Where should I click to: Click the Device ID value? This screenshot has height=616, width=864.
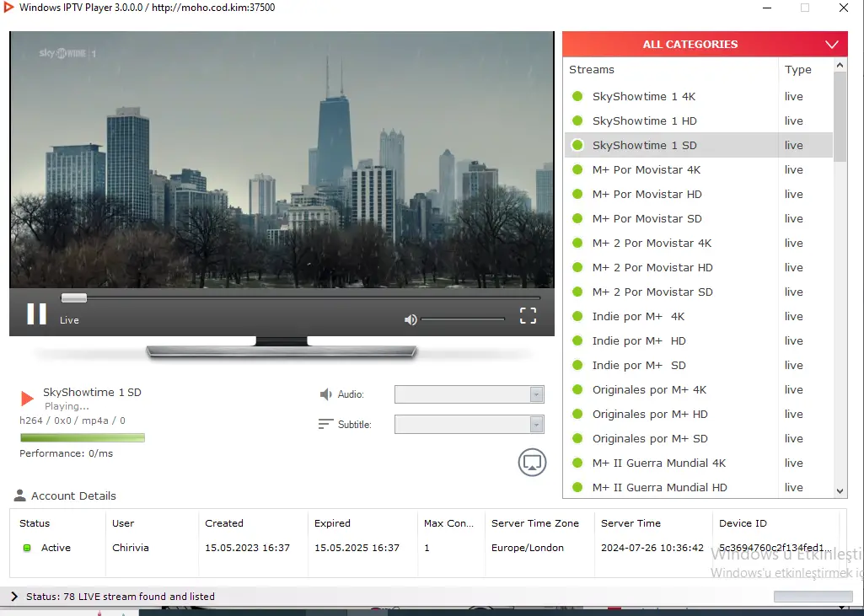775,548
